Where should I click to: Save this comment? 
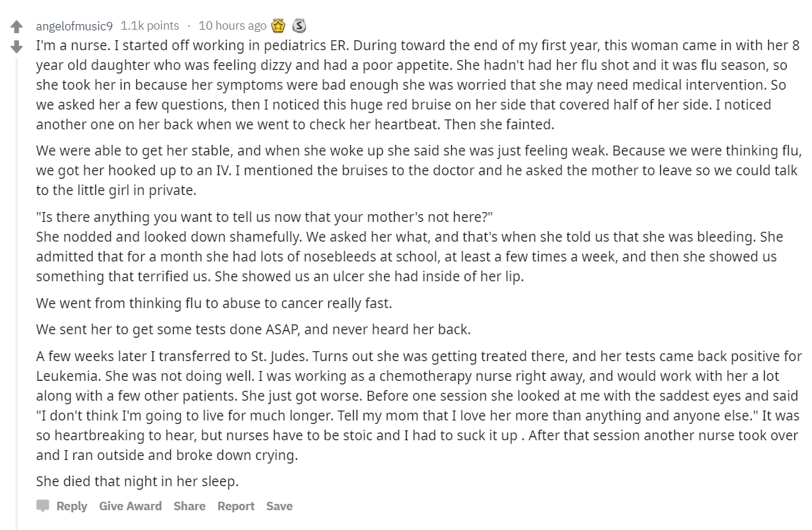(279, 506)
